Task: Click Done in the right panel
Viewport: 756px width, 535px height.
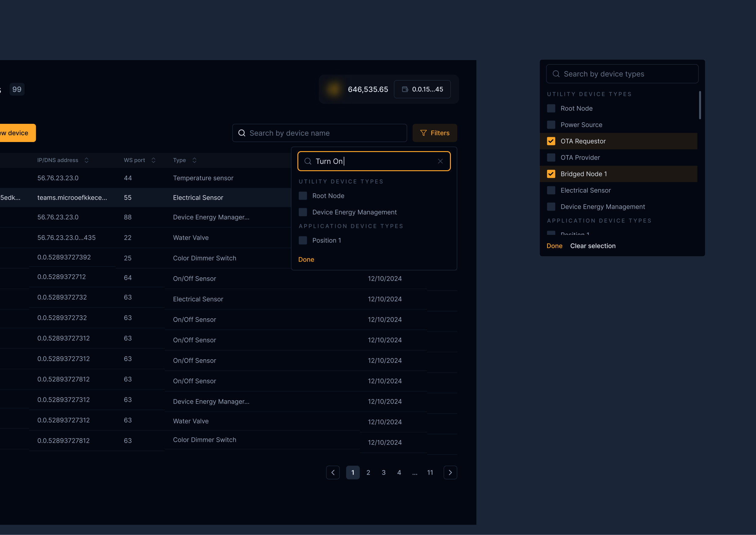Action: click(554, 246)
